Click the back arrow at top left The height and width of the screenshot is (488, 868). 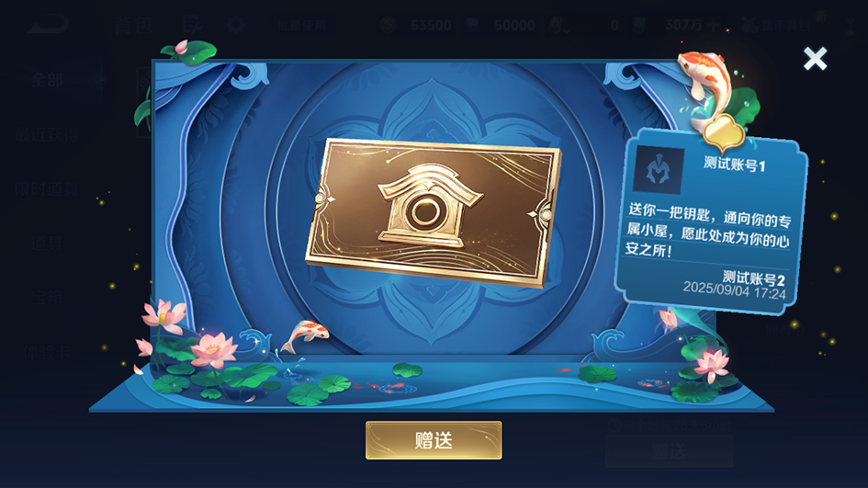pos(48,25)
